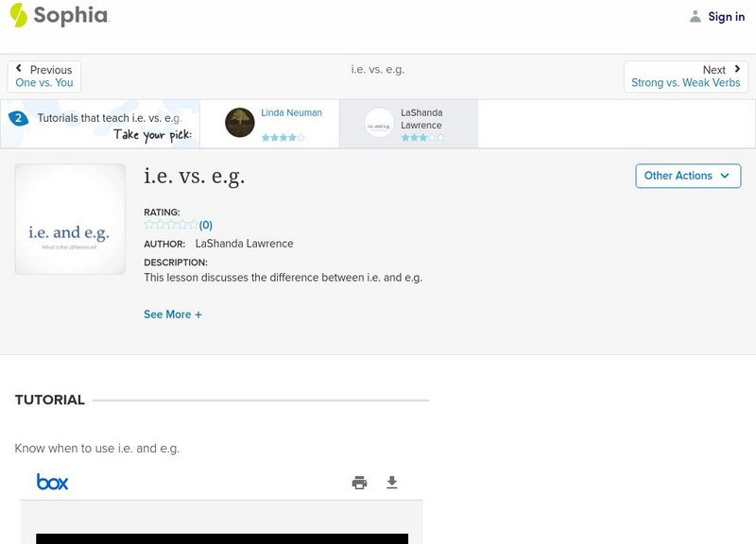Click Linda Neuman's tree avatar

240,123
